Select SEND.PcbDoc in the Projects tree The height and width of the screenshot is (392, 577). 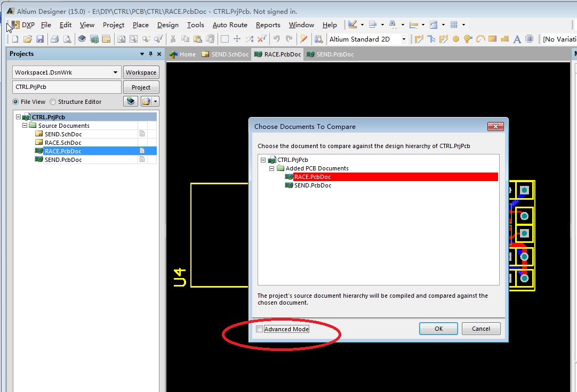tap(63, 159)
